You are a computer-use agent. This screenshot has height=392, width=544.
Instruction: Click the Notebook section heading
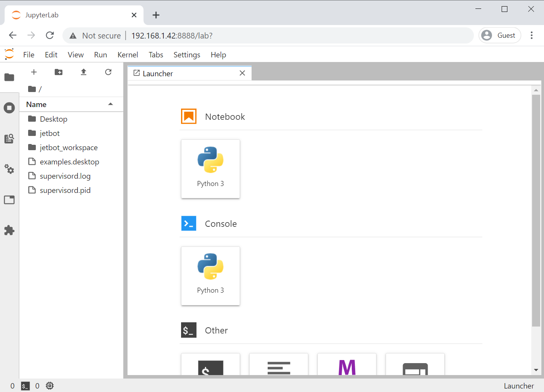pyautogui.click(x=225, y=117)
